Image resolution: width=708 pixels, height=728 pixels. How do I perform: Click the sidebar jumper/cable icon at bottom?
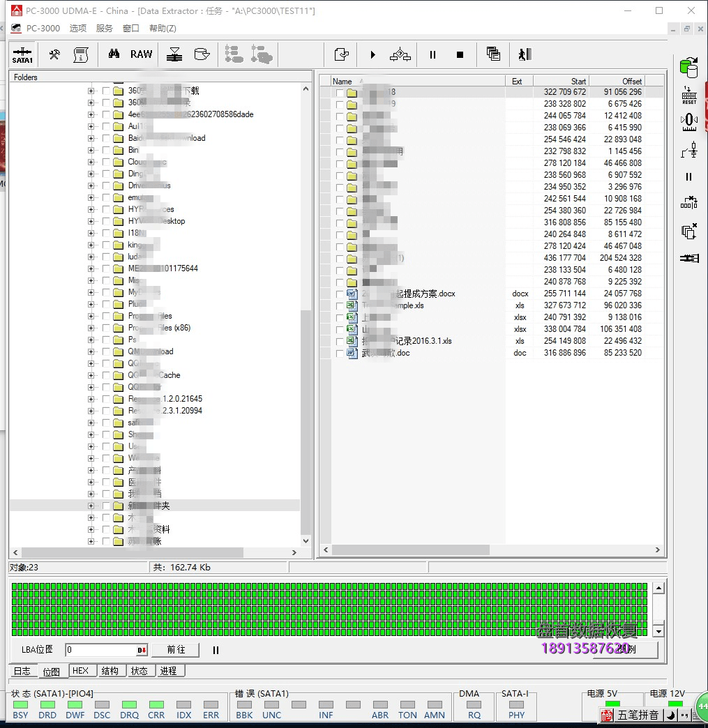[689, 258]
